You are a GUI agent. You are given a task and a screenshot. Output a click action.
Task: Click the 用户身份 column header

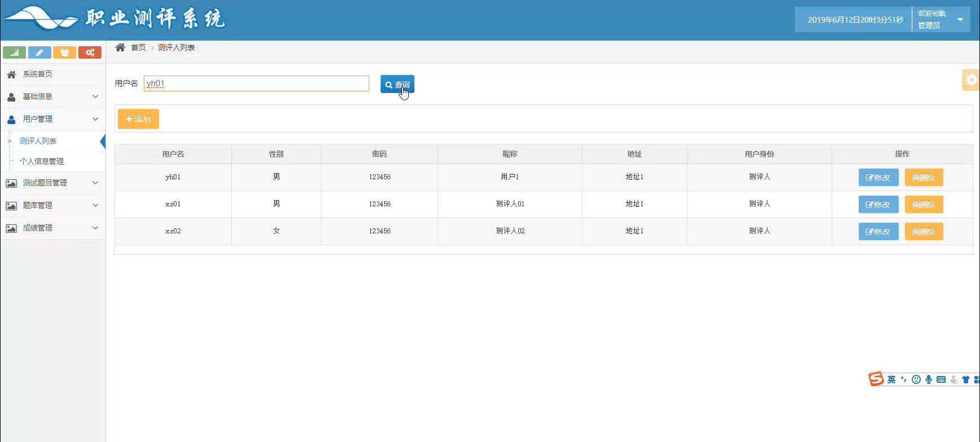pyautogui.click(x=760, y=154)
